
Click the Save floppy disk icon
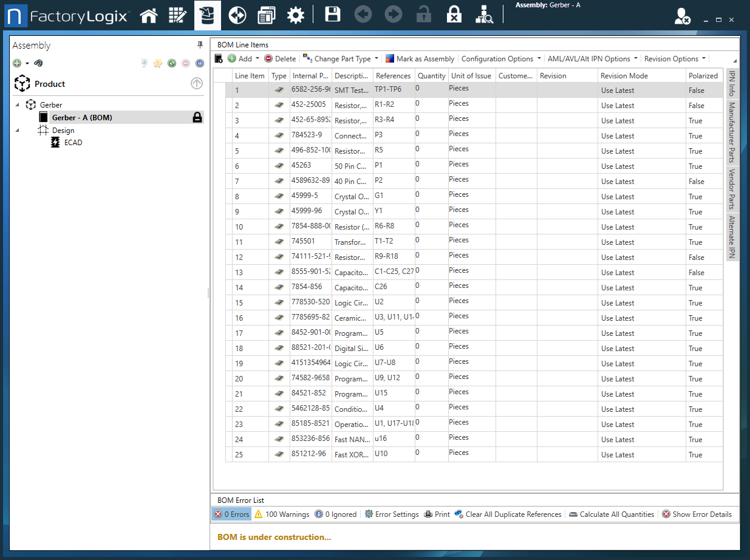pyautogui.click(x=332, y=15)
